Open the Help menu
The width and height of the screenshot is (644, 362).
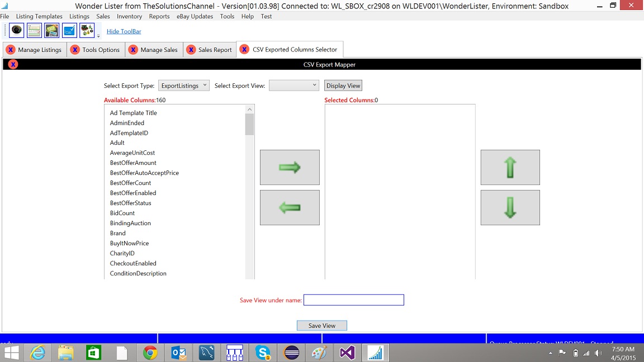248,16
